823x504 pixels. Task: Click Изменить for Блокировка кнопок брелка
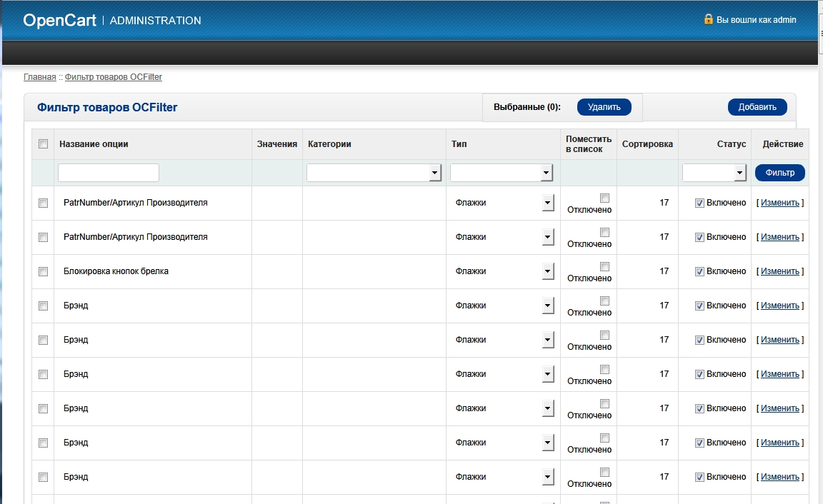coord(780,272)
